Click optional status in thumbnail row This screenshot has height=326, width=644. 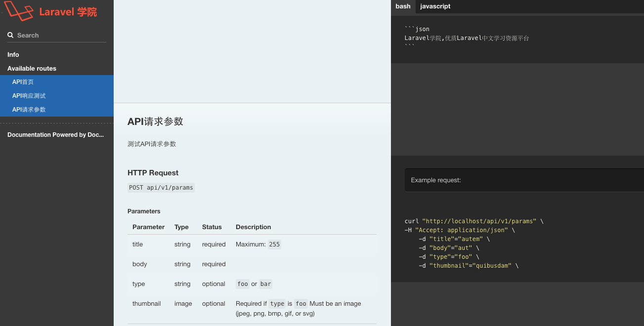[214, 303]
